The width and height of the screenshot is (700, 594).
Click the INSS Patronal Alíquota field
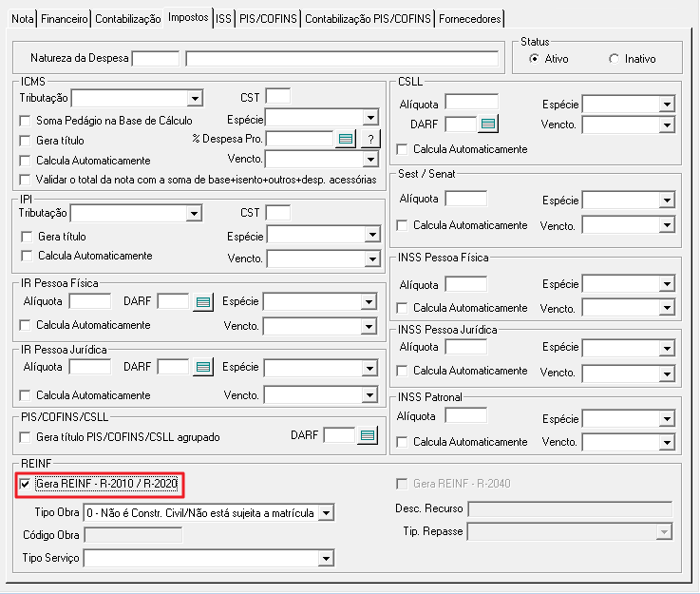[x=466, y=415]
